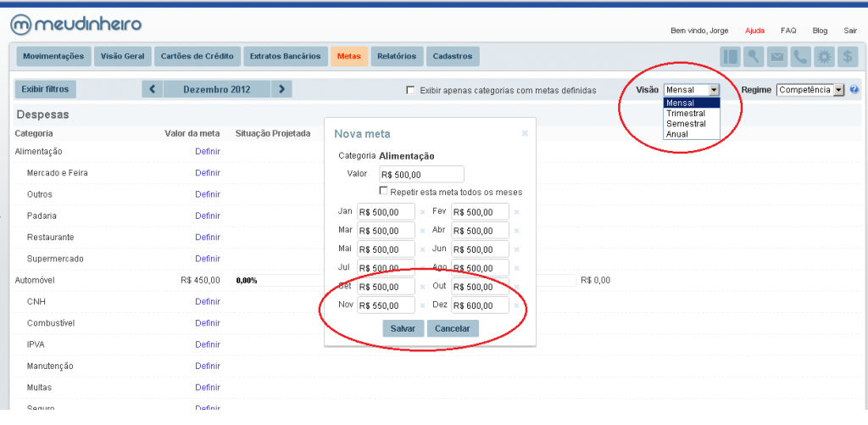Click the columns layout icon in toolbar

click(x=730, y=57)
